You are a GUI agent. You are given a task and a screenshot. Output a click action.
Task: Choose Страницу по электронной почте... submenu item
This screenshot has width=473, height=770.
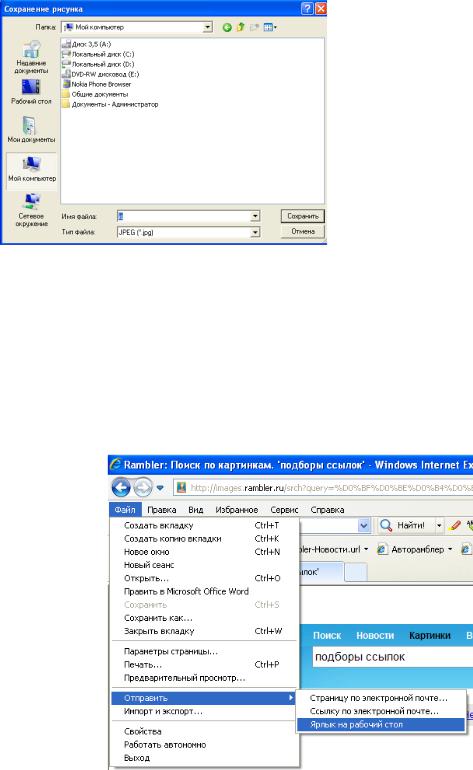[x=381, y=698]
